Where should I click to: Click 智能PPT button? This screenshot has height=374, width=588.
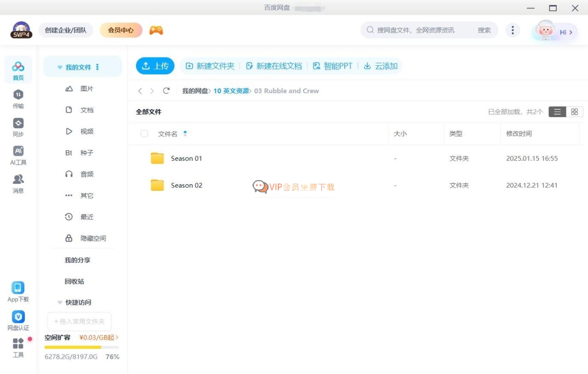333,66
